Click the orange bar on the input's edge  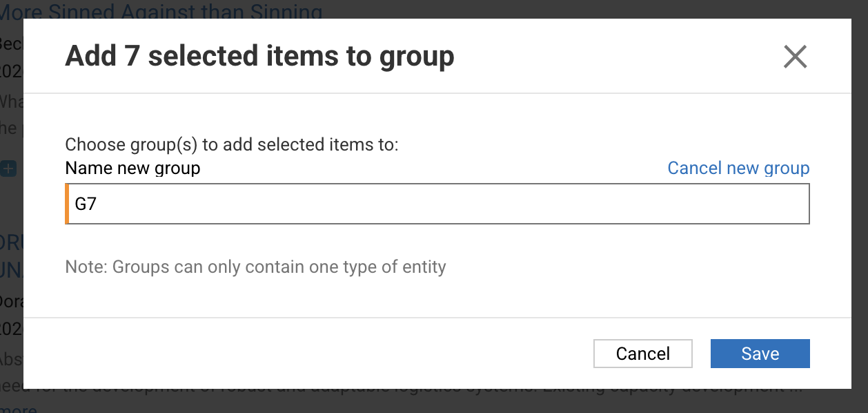[x=67, y=204]
